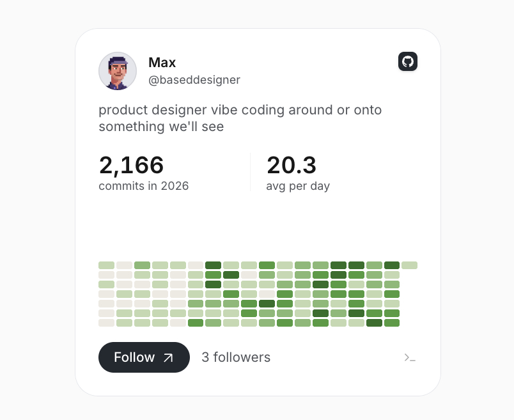Select the bottom-left cell of contribution graph
Image resolution: width=514 pixels, height=420 pixels.
coord(107,323)
